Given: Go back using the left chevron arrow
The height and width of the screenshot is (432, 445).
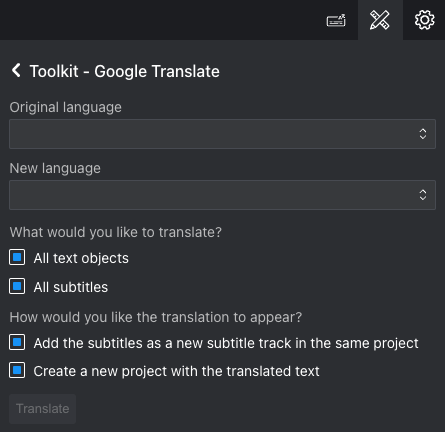Looking at the screenshot, I should pyautogui.click(x=16, y=70).
